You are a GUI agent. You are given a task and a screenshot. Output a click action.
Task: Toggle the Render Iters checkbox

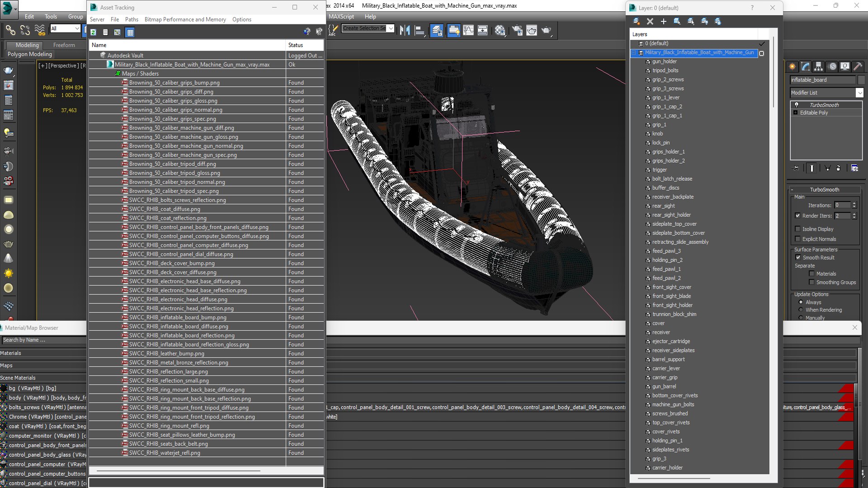(x=798, y=216)
